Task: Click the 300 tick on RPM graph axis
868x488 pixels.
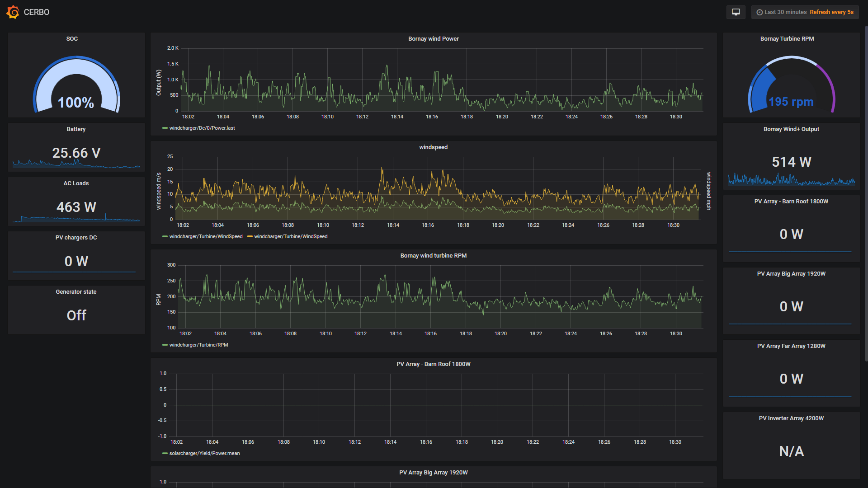Action: click(171, 265)
